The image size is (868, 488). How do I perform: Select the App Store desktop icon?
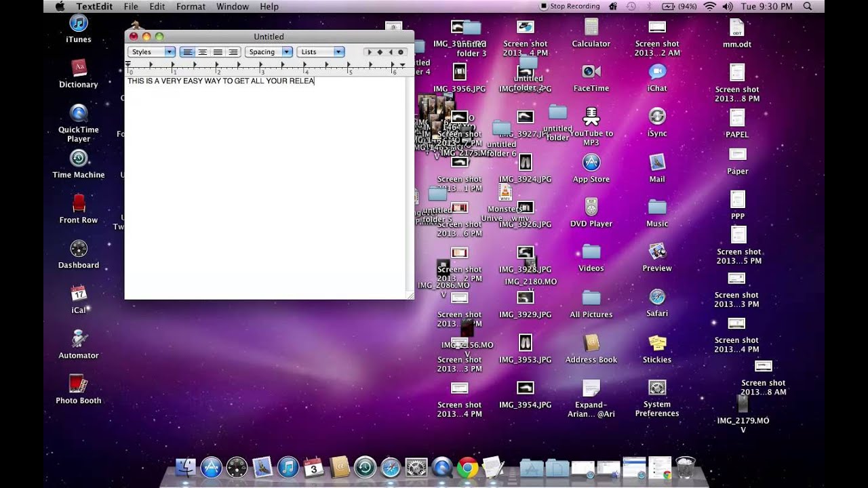[591, 168]
